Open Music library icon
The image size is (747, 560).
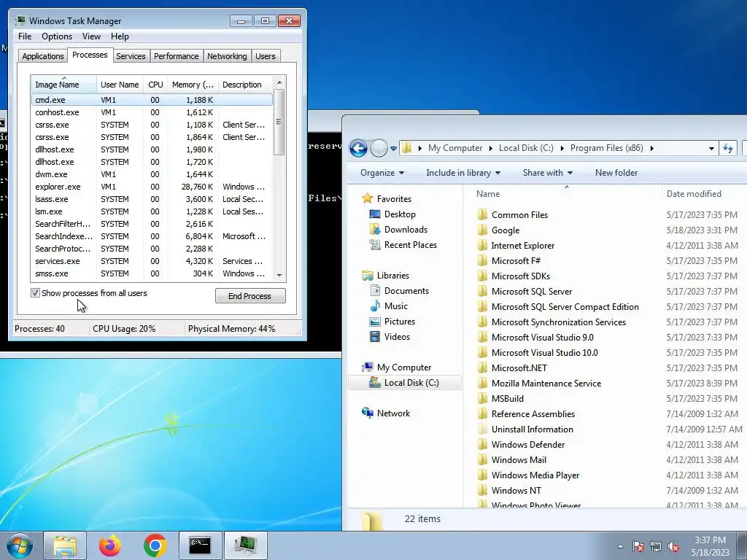375,306
